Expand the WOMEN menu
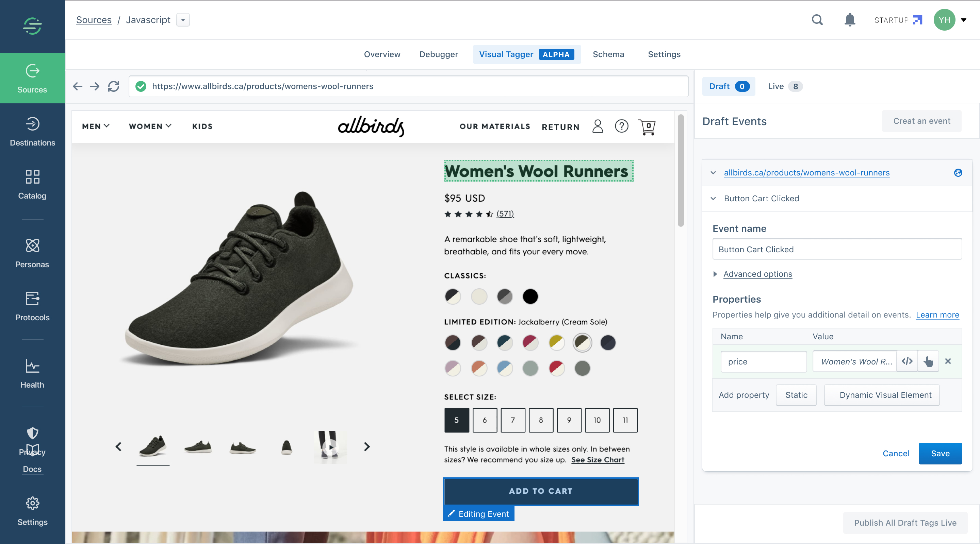This screenshot has width=980, height=544. 150,126
